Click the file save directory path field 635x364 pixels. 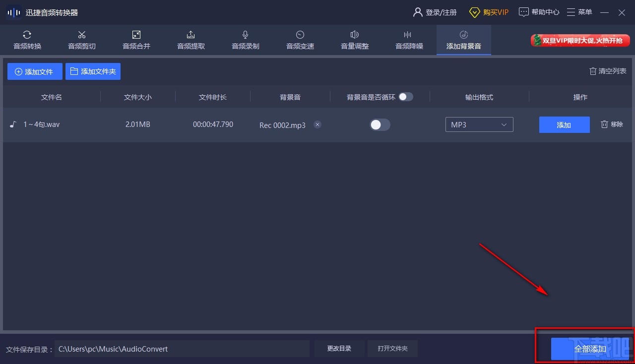point(182,349)
